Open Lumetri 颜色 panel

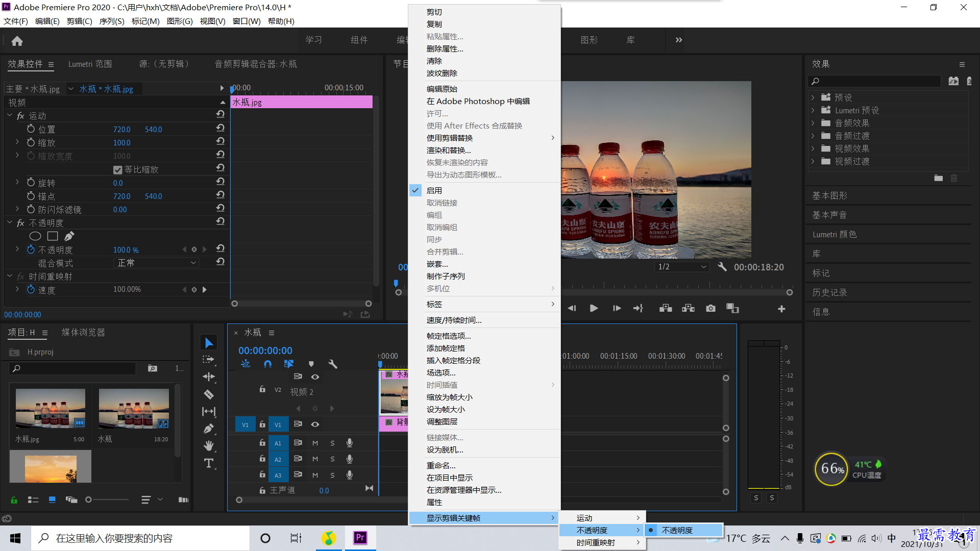pos(835,234)
